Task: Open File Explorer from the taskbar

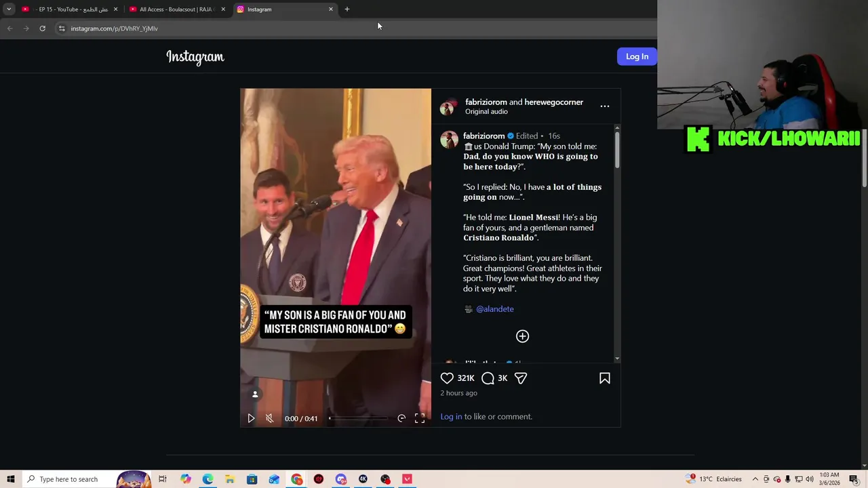Action: click(230, 479)
